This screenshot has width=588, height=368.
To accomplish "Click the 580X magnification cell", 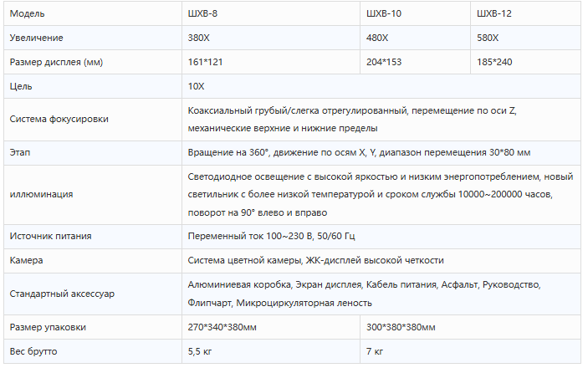I will (525, 38).
